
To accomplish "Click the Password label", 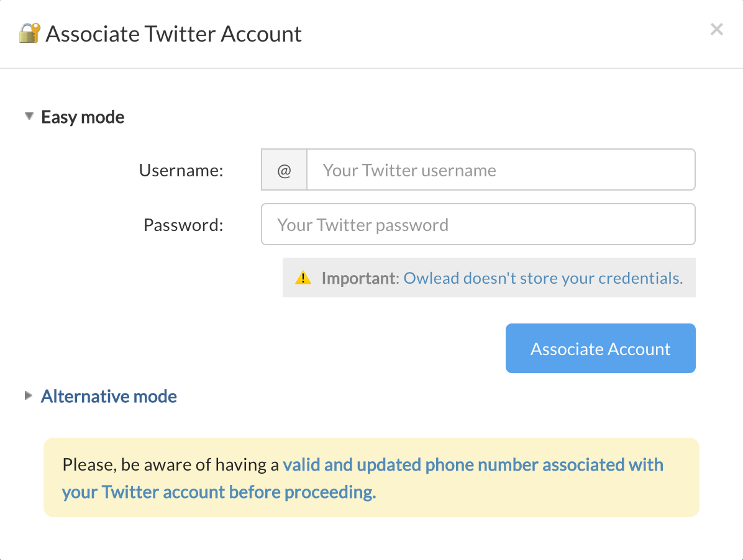I will click(x=183, y=225).
